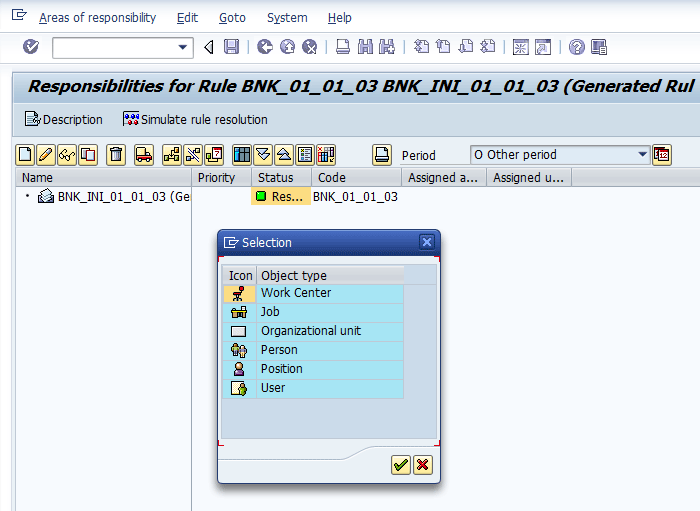
Task: Go to Last Page icon
Action: (488, 46)
